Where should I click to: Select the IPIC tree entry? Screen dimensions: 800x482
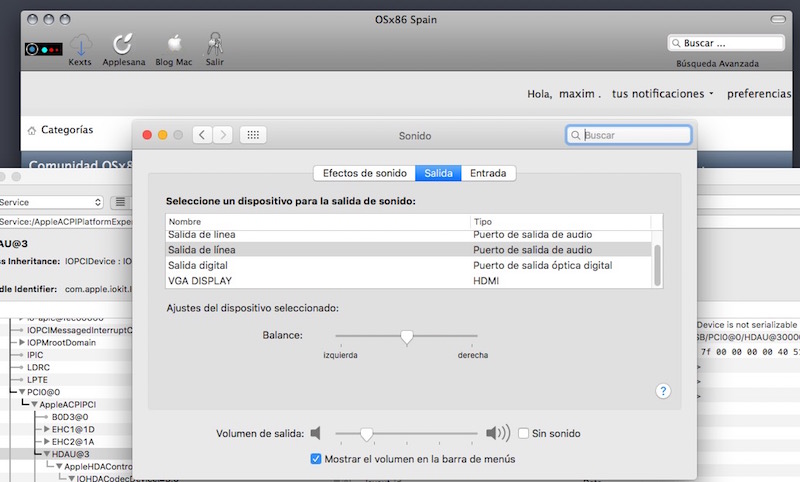[x=35, y=355]
